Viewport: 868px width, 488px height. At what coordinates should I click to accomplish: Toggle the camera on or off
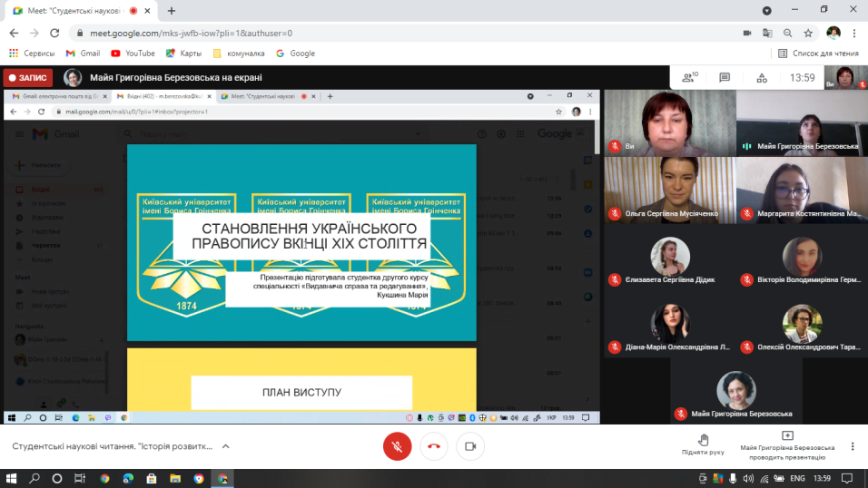click(470, 446)
